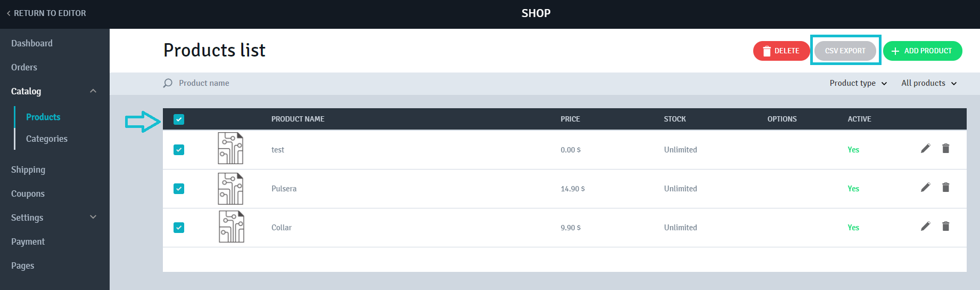
Task: Click the green Add Product button
Action: click(x=923, y=51)
